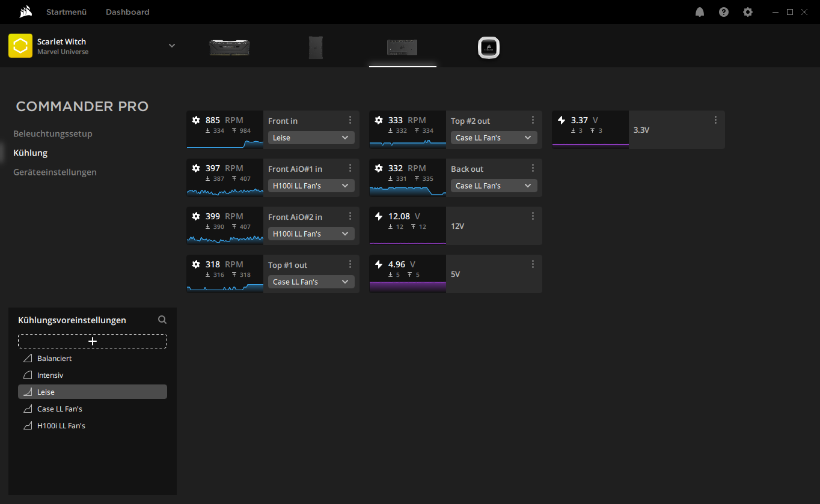Click the Kühlungsvoreinstellungen heading
Screen dimensions: 820x504
72,320
